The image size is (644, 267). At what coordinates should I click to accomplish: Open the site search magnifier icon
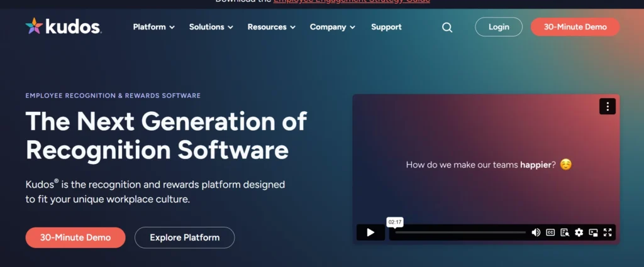coord(447,28)
